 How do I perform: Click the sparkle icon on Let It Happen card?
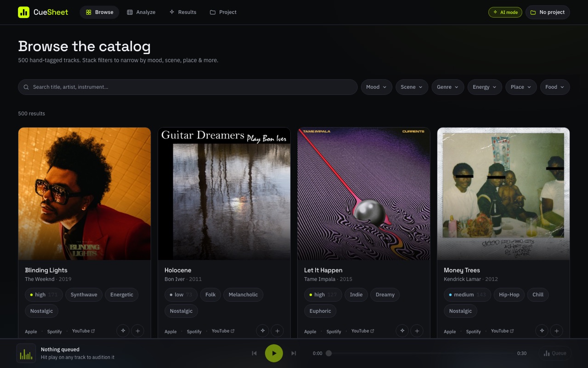coord(402,331)
